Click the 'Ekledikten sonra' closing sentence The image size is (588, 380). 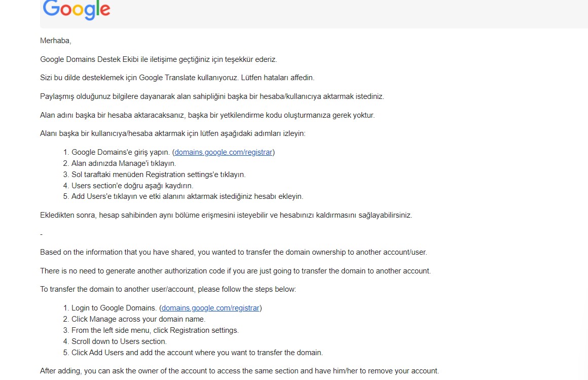tap(226, 215)
